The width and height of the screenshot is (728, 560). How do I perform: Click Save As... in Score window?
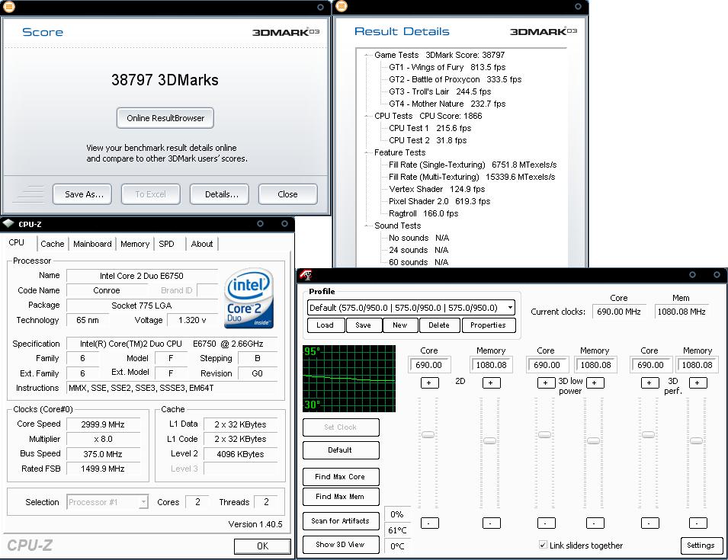point(82,194)
